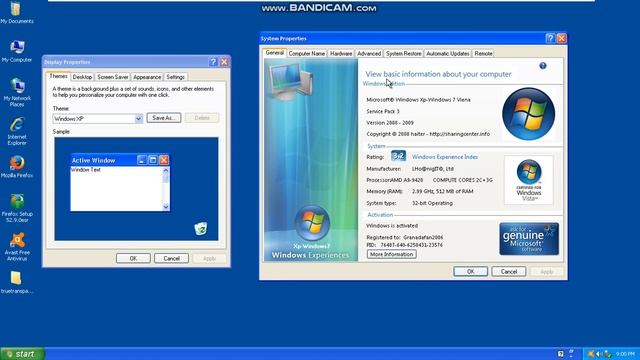Click 'Windows is activated' text
This screenshot has width=640, height=360.
tap(392, 226)
